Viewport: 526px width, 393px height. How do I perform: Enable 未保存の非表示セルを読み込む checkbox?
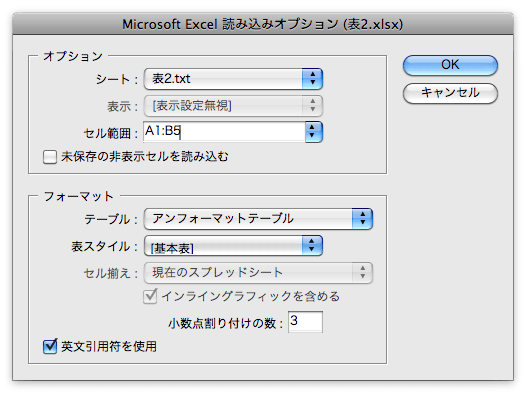tap(50, 157)
